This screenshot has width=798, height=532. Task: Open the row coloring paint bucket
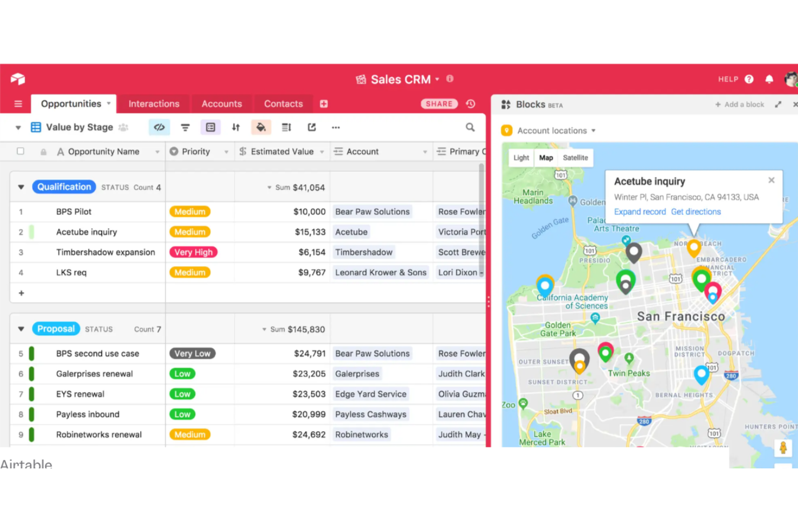[x=261, y=127]
